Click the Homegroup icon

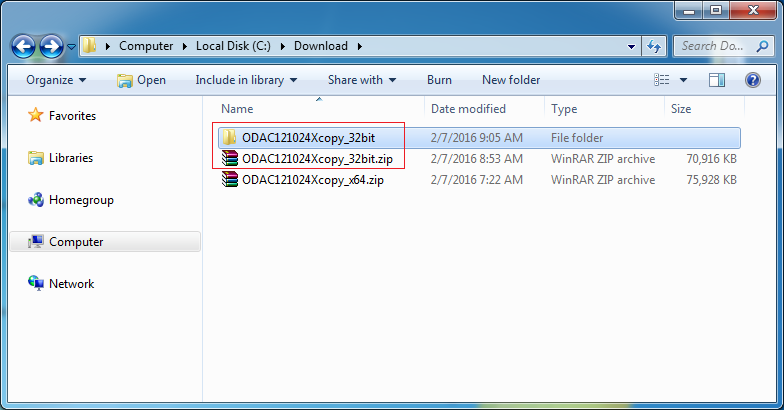tap(36, 200)
